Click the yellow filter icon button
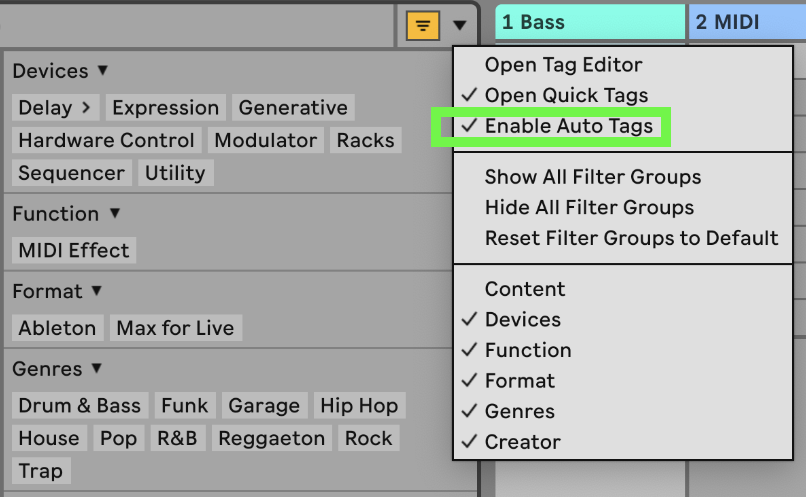Screen dimensions: 806x497 pos(422,25)
